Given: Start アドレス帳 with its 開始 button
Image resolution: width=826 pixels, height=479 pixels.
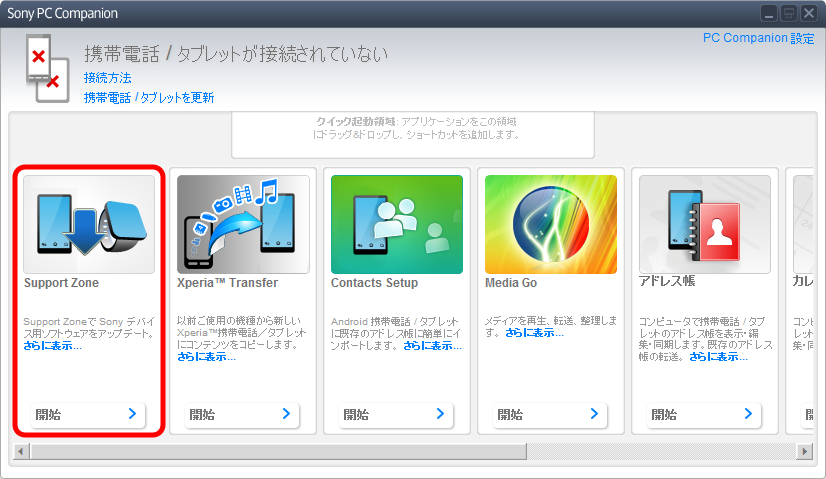Looking at the screenshot, I should [703, 415].
